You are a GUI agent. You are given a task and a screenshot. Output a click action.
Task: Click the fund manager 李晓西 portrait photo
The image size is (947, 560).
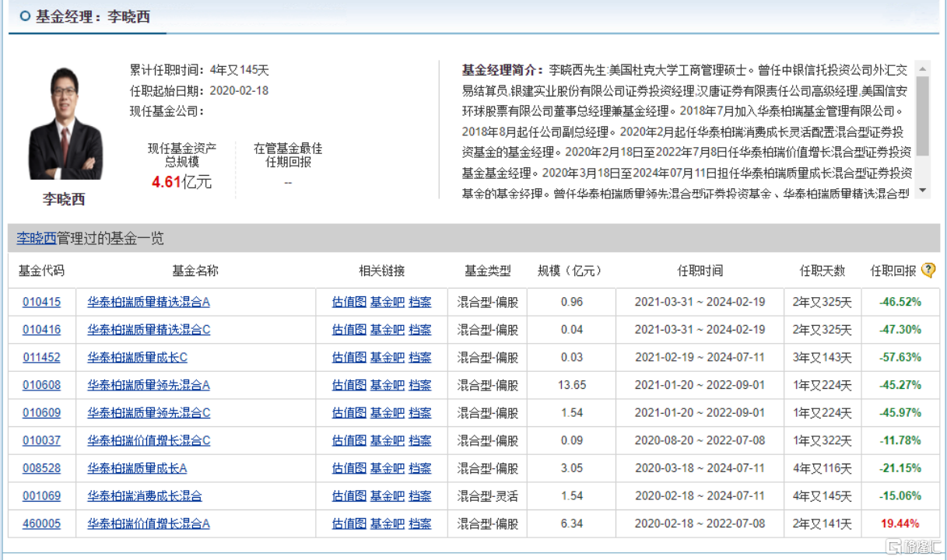click(x=65, y=124)
